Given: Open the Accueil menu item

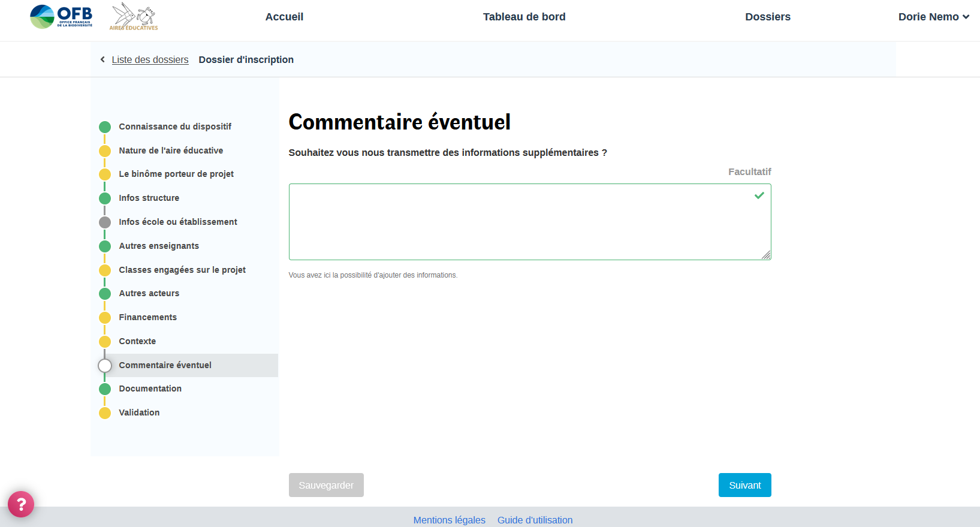Looking at the screenshot, I should pos(284,17).
